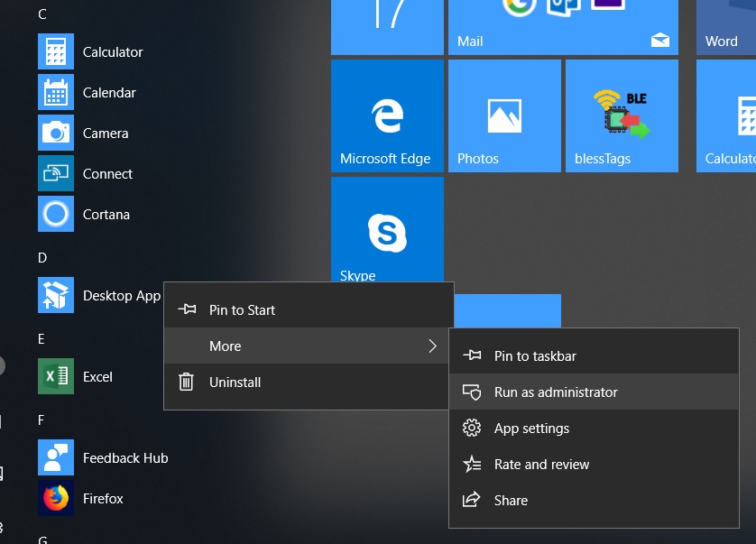Open the Photos tile
756x544 pixels.
pos(505,115)
